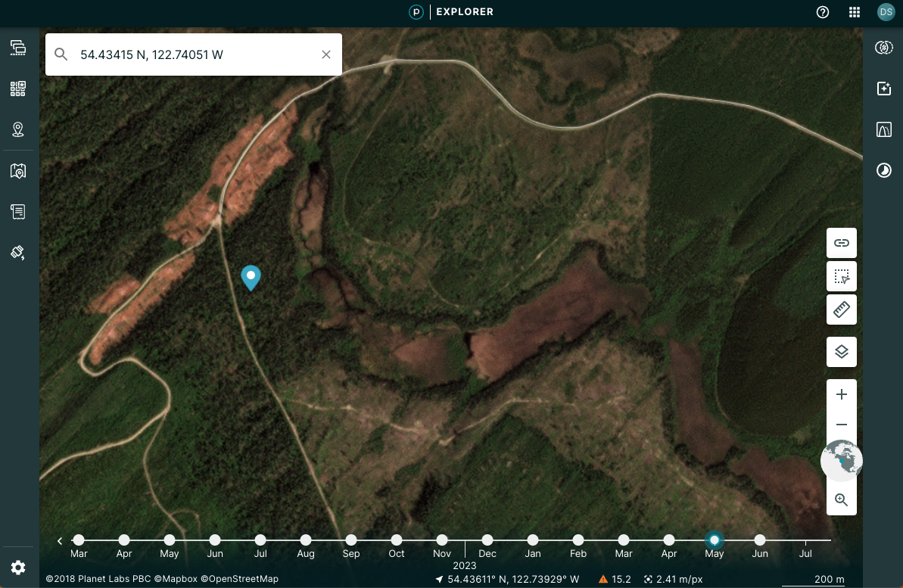This screenshot has width=903, height=588.
Task: Select the measure ruler tool
Action: tap(842, 310)
